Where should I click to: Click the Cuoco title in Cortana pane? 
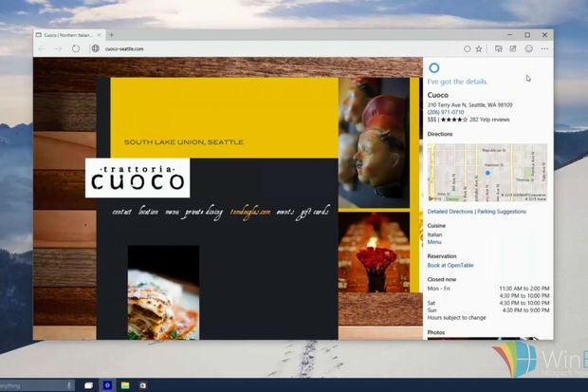(x=437, y=95)
